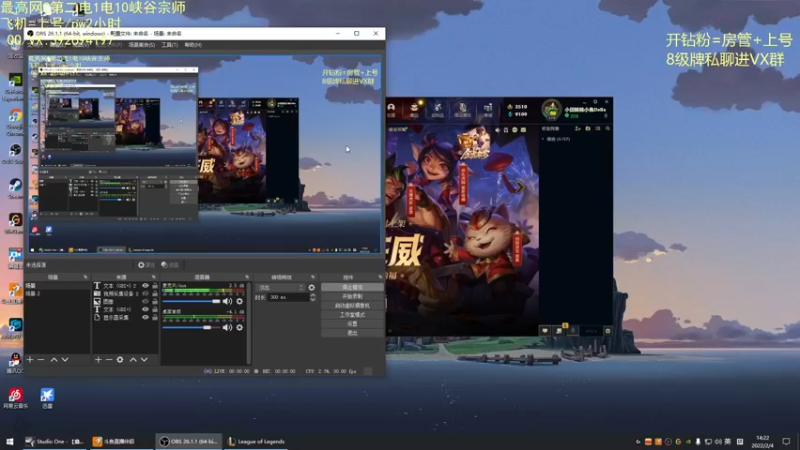Add a new scene with the plus icon
Screen dimensions: 800x450
tap(30, 360)
